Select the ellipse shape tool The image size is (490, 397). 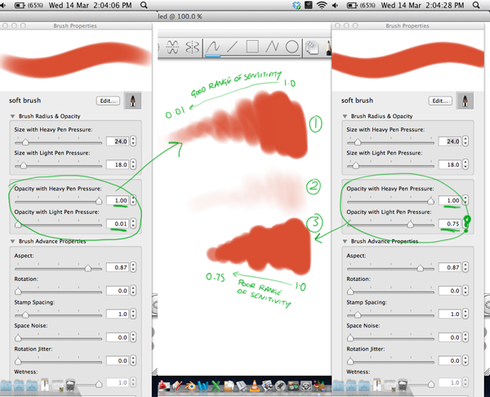[x=292, y=47]
